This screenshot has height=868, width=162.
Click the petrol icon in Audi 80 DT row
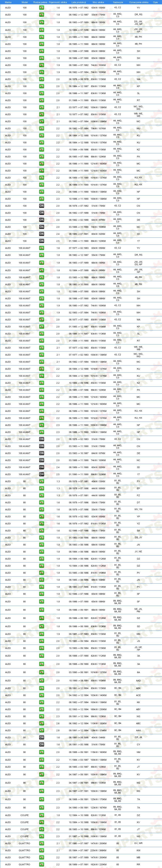[41, 502]
